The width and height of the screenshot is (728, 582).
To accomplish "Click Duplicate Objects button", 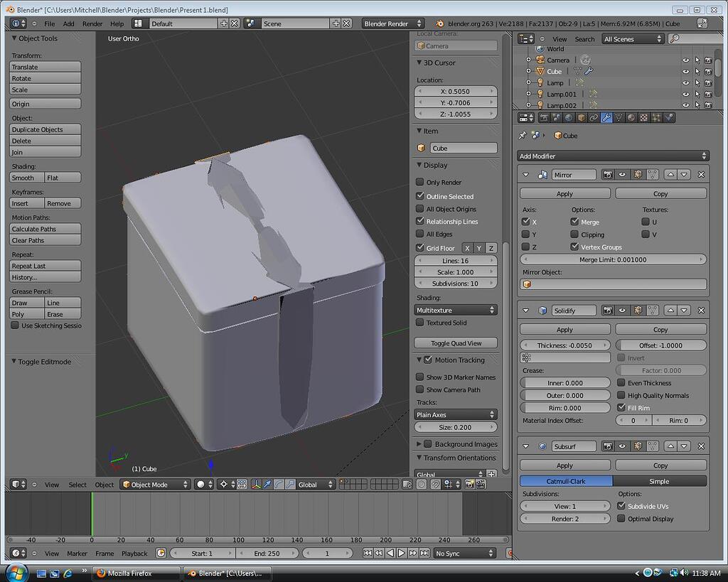I will tap(45, 129).
